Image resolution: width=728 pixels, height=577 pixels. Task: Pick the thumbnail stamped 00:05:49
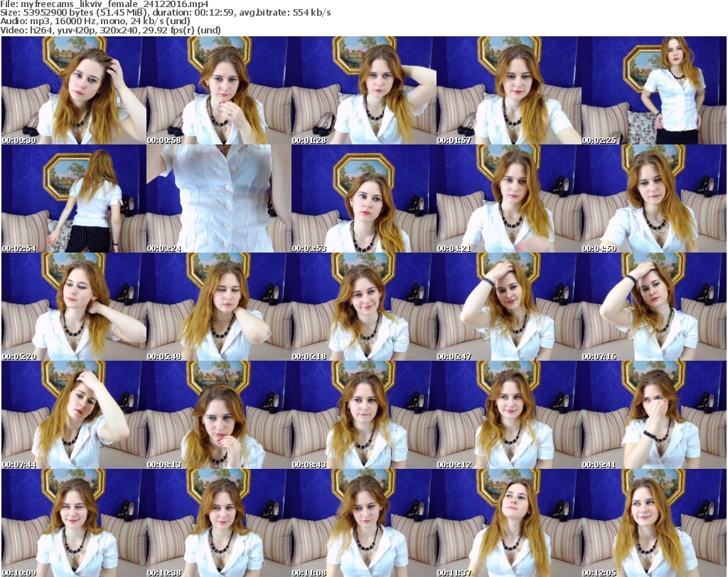pos(219,307)
